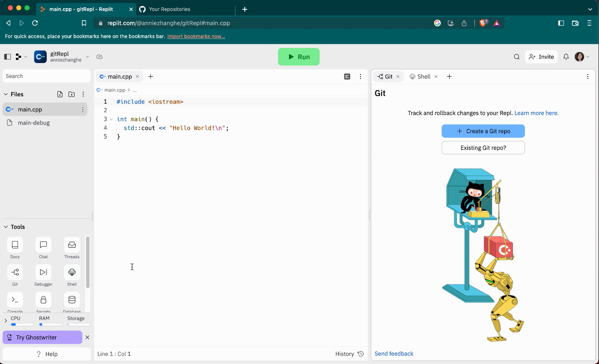Viewport: 599px width, 364px height.
Task: Open the Git tool in the sidebar
Action: pyautogui.click(x=15, y=275)
